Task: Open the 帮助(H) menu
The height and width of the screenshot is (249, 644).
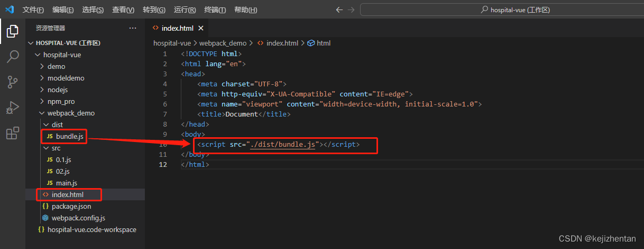Action: point(245,10)
